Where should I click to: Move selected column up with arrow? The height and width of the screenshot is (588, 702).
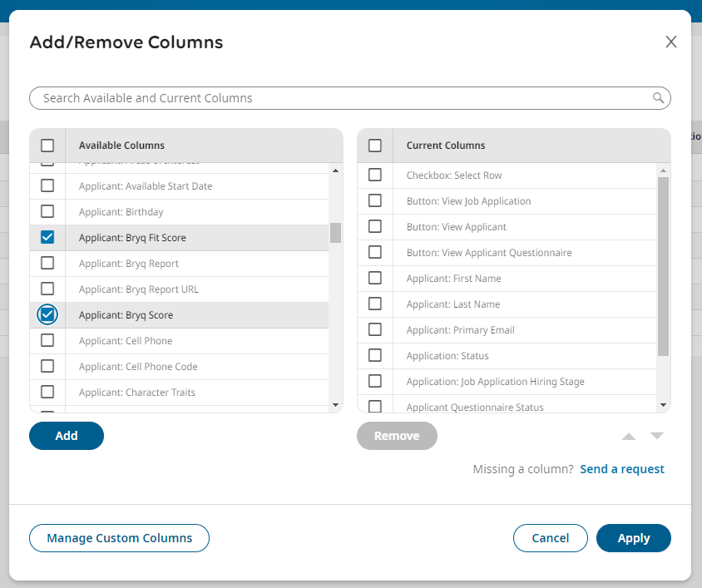pos(629,437)
